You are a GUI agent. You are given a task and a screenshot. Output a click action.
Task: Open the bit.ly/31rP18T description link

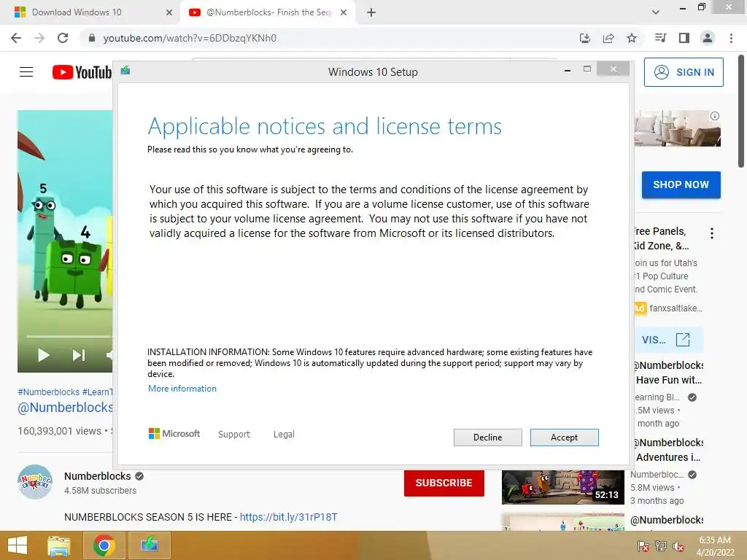point(288,517)
